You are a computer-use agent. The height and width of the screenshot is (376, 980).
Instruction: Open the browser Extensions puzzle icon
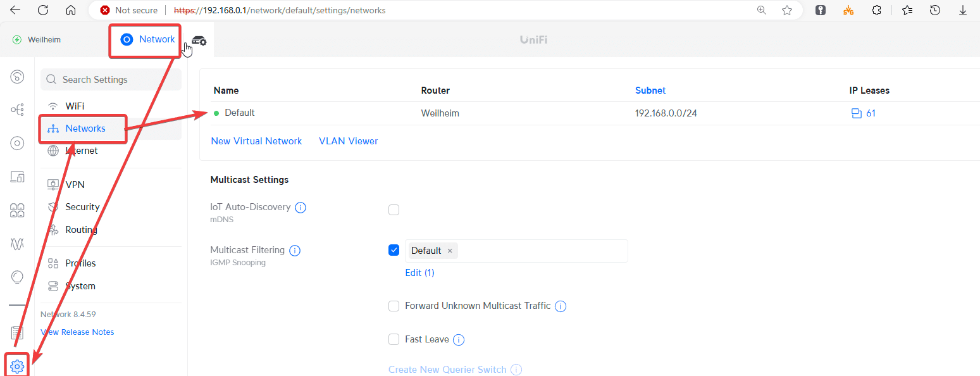(876, 10)
